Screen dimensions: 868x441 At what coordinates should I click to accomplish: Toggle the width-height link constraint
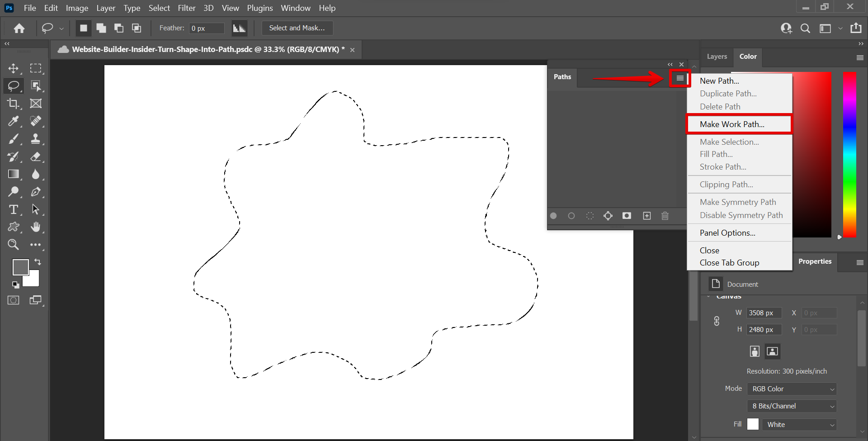[717, 321]
